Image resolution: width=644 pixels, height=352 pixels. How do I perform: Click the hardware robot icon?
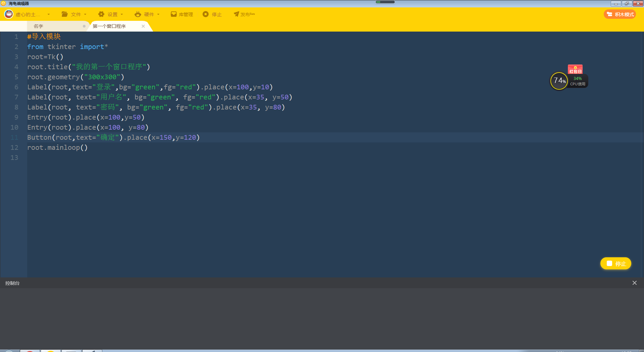pyautogui.click(x=138, y=14)
